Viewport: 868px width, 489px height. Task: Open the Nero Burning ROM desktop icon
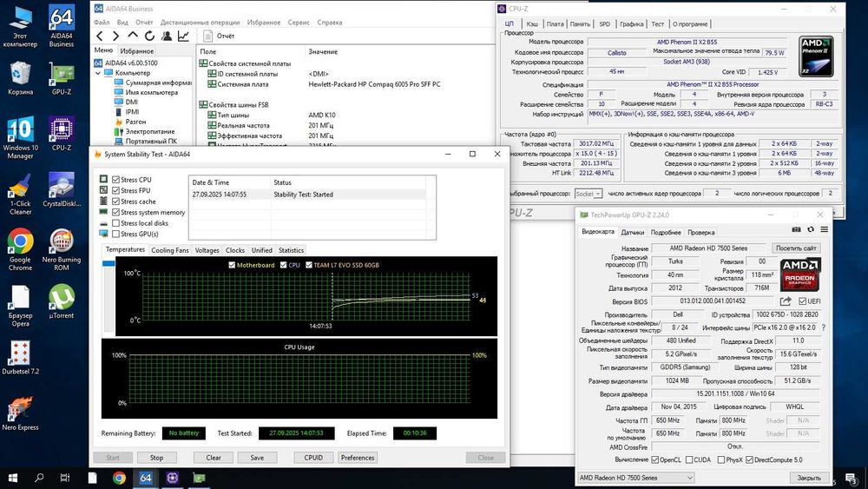pyautogui.click(x=62, y=249)
